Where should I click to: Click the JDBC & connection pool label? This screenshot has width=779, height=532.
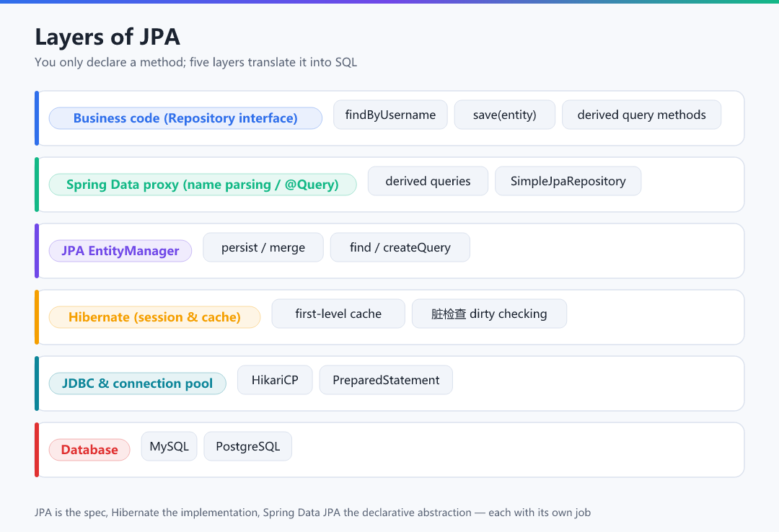pos(137,384)
